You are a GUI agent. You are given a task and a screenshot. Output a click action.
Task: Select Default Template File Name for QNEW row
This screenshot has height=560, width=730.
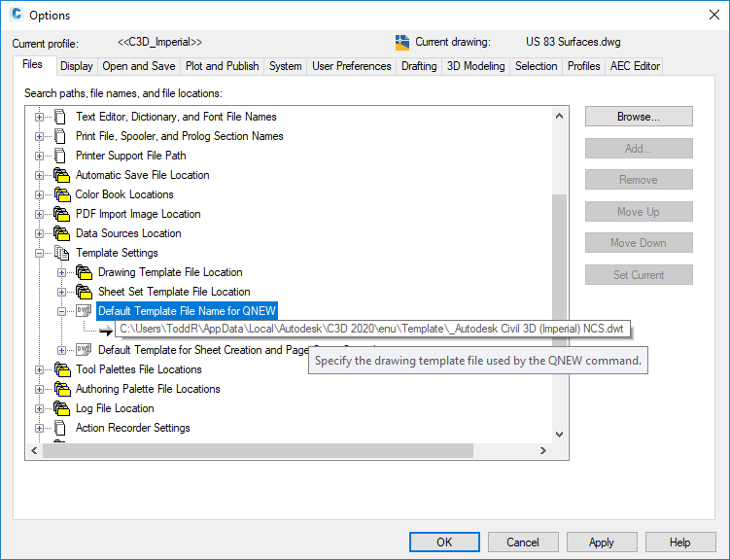(188, 311)
